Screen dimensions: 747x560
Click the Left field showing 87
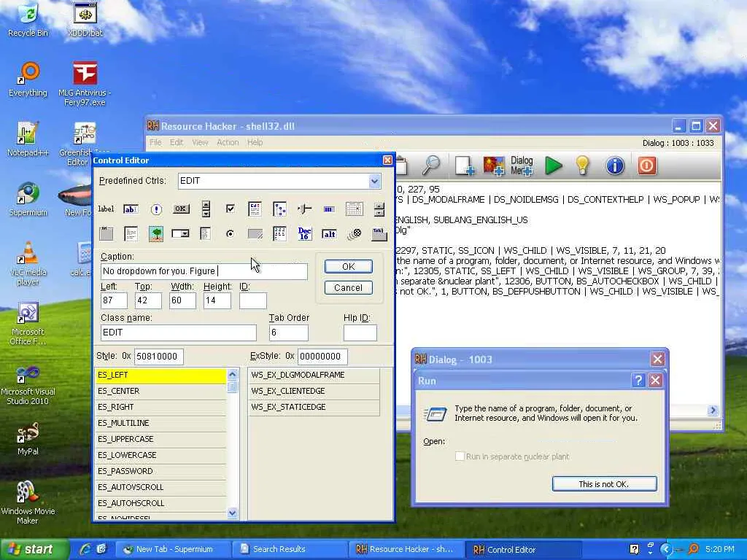click(x=114, y=300)
